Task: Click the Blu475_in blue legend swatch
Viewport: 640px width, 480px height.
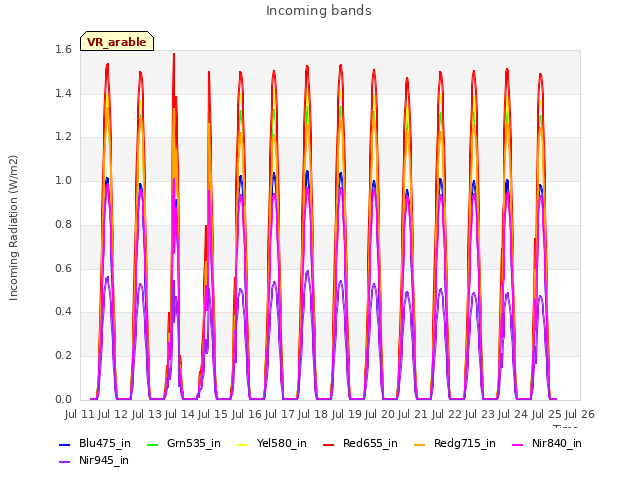Action: (x=64, y=444)
